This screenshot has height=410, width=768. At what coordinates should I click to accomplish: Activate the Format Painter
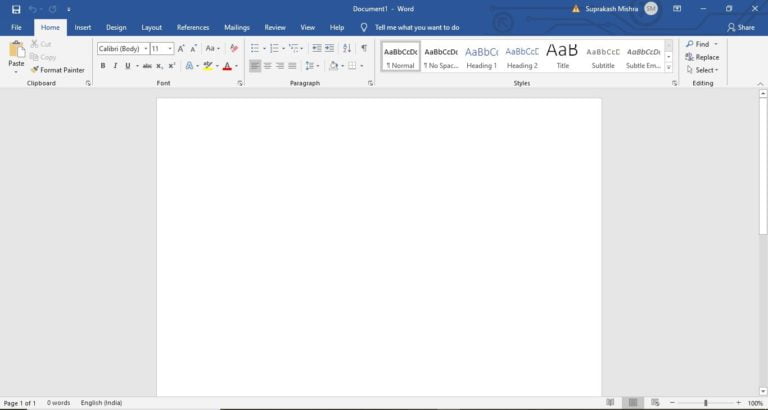pos(57,70)
